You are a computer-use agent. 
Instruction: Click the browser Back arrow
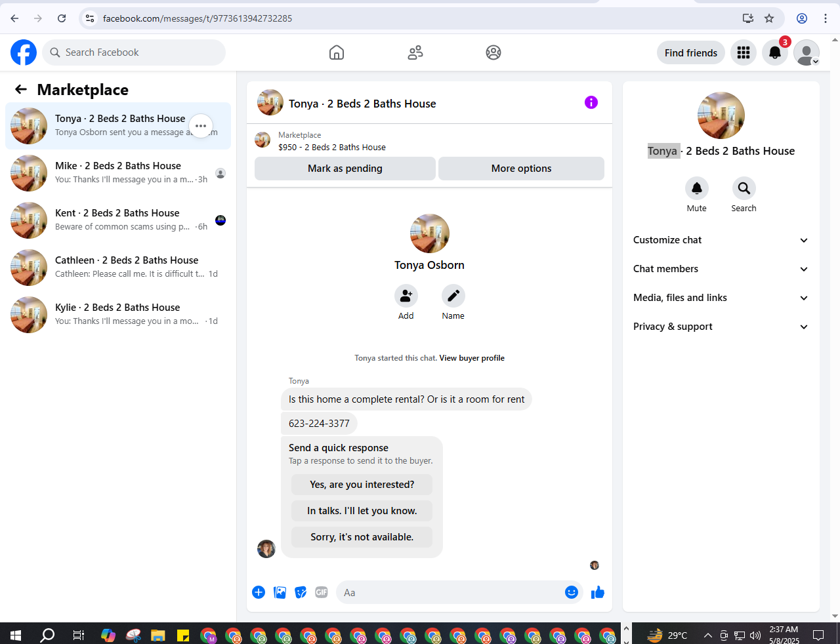[14, 18]
